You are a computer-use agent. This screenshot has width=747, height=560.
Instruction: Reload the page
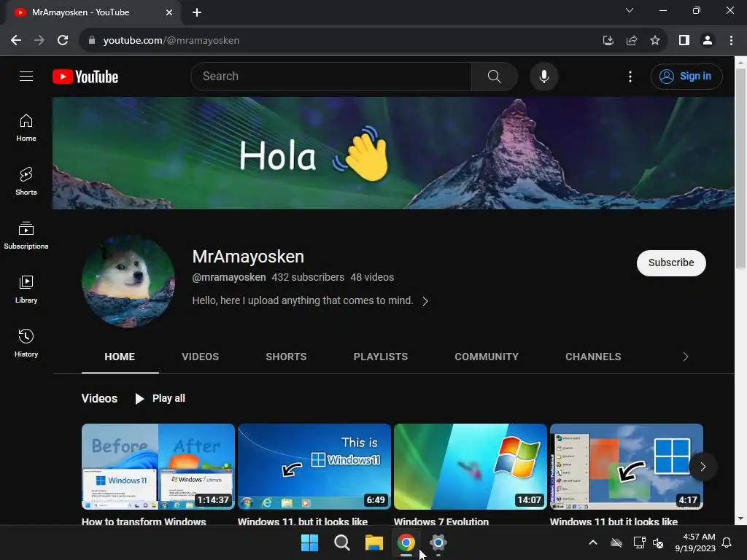[x=63, y=41]
